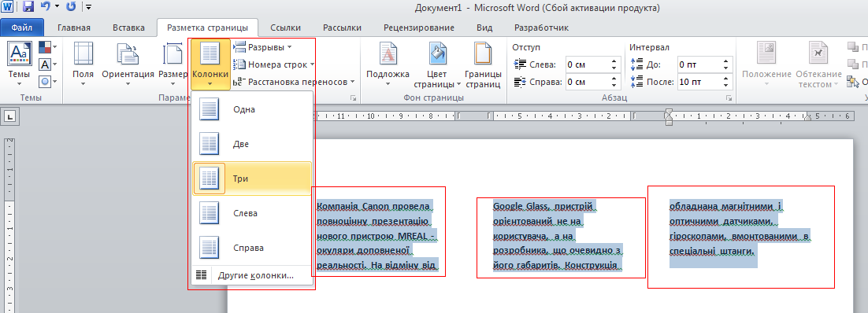This screenshot has width=868, height=313.
Task: Choose Три columns layout
Action: pos(252,179)
